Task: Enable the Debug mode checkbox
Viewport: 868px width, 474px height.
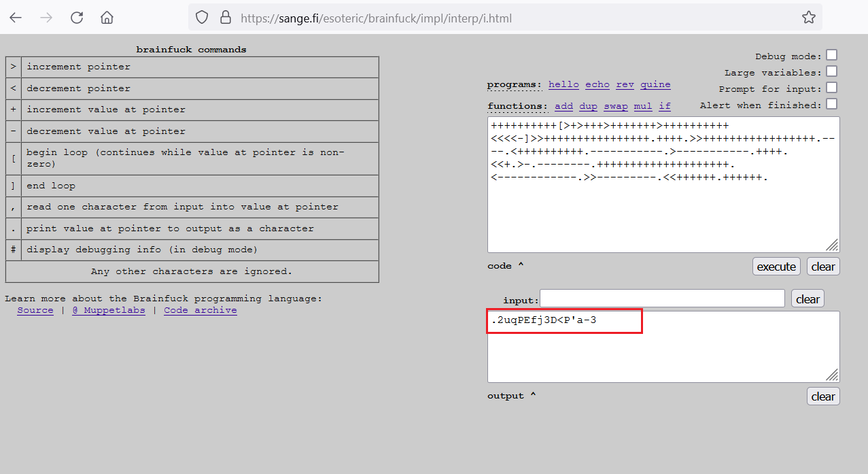Action: click(831, 56)
